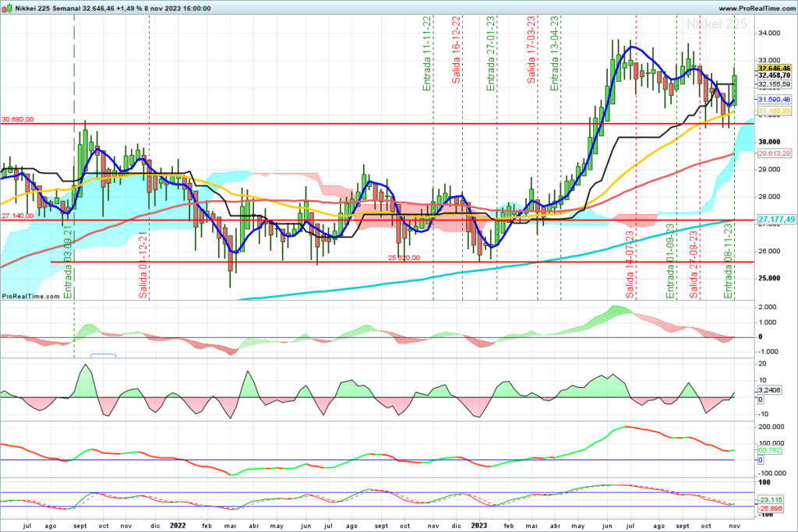
Task: Click the -23,115 stochastic value tag
Action: pyautogui.click(x=770, y=500)
